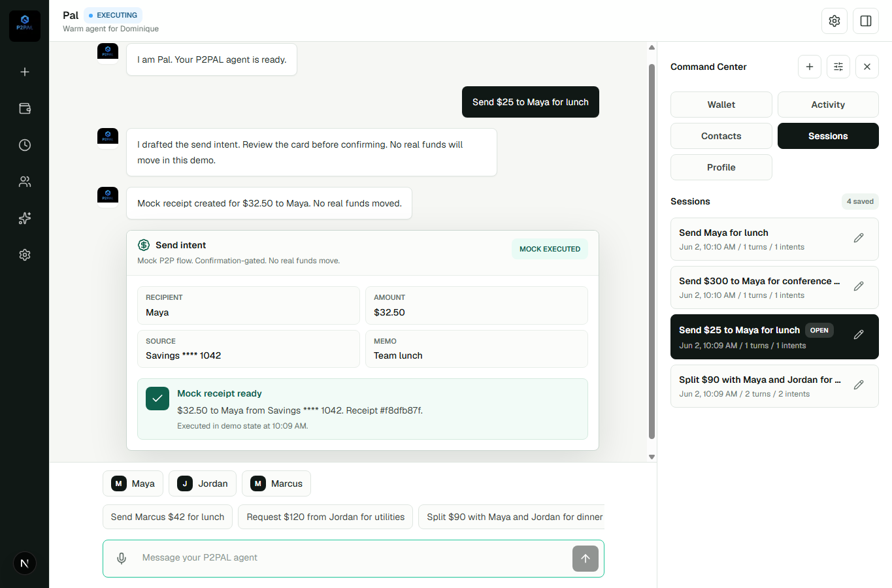Open Command Center filter sliders icon

[838, 67]
